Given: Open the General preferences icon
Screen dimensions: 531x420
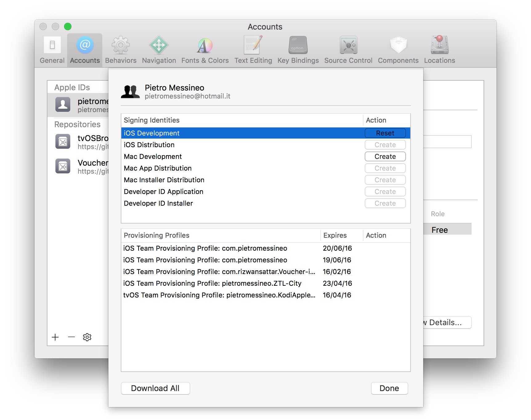Looking at the screenshot, I should point(52,45).
